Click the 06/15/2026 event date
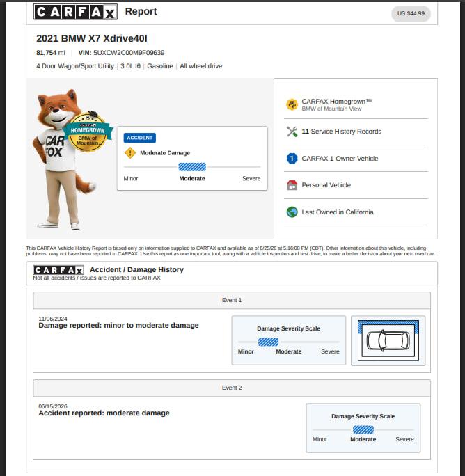 coord(53,406)
